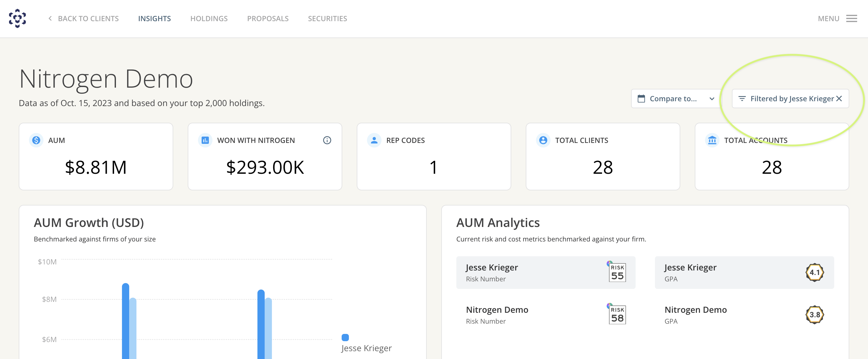
Task: Click the Rep Codes person icon
Action: (373, 140)
